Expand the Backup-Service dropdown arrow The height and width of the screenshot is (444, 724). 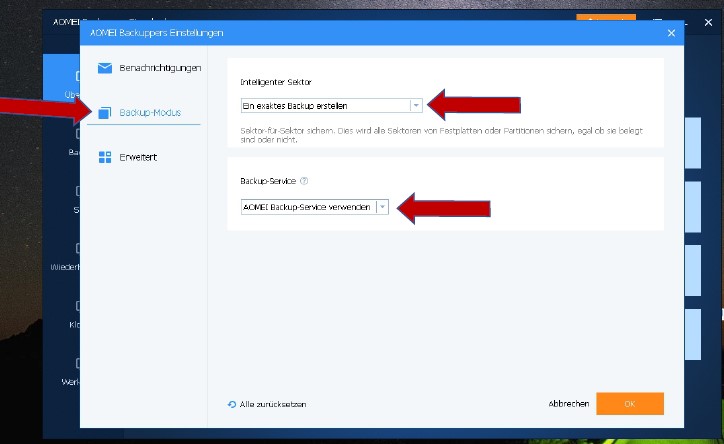(x=382, y=207)
